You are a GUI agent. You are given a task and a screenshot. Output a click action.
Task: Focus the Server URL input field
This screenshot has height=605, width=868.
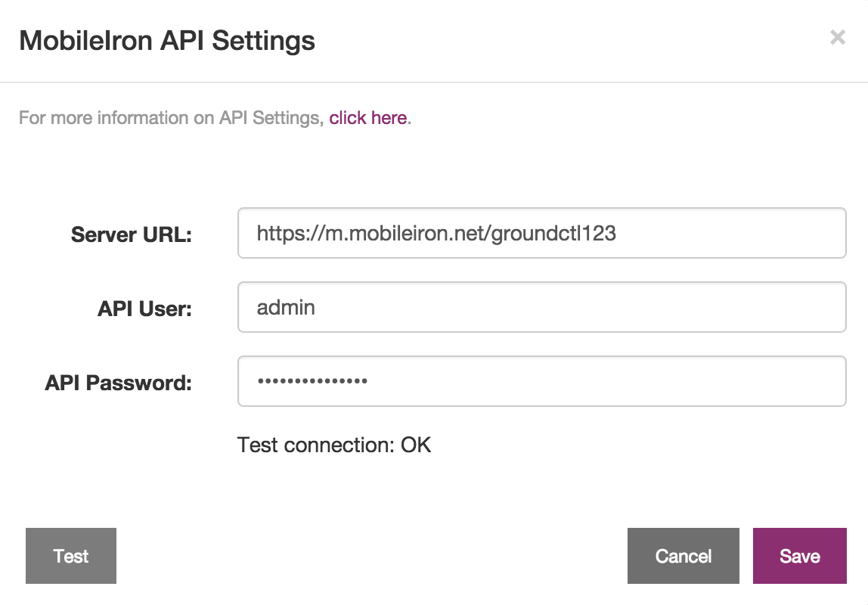(x=542, y=233)
